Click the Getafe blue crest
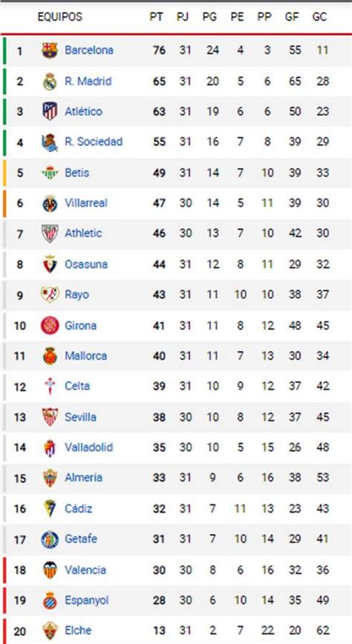The height and width of the screenshot is (644, 352). [x=50, y=539]
